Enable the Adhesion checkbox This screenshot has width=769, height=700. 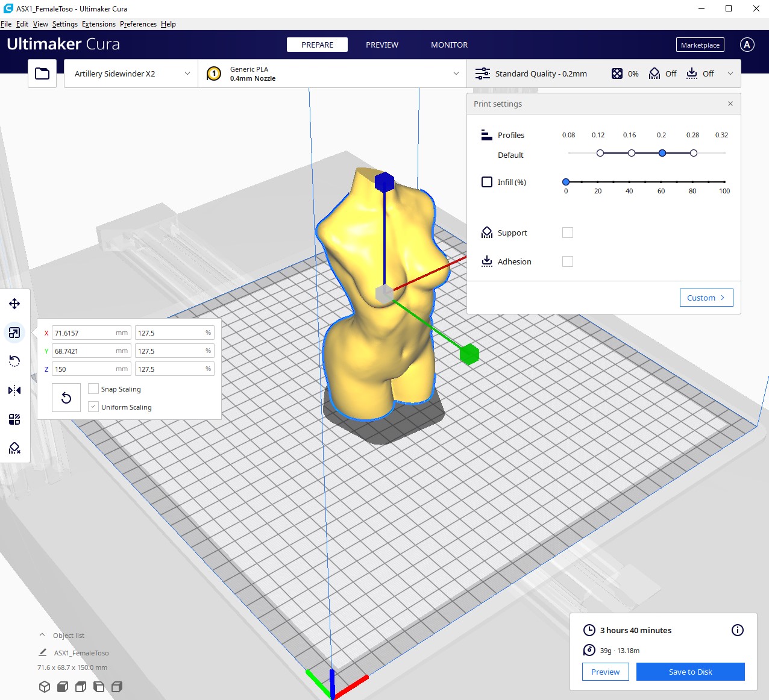(568, 261)
